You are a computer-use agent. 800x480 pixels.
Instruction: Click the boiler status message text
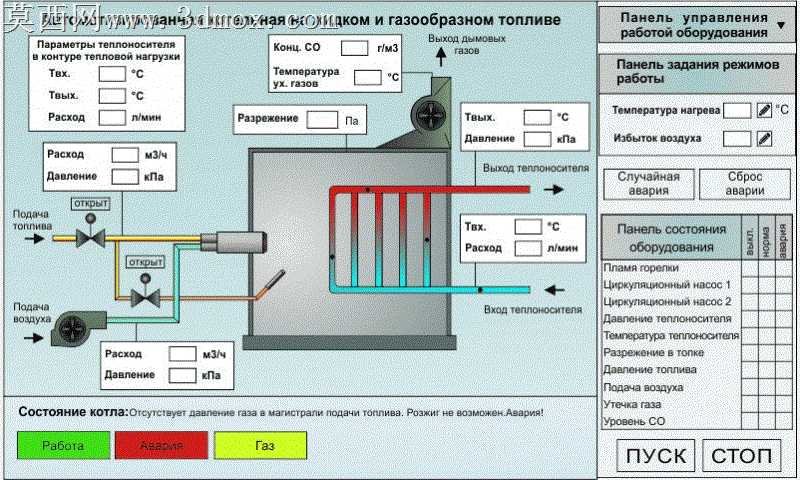336,413
